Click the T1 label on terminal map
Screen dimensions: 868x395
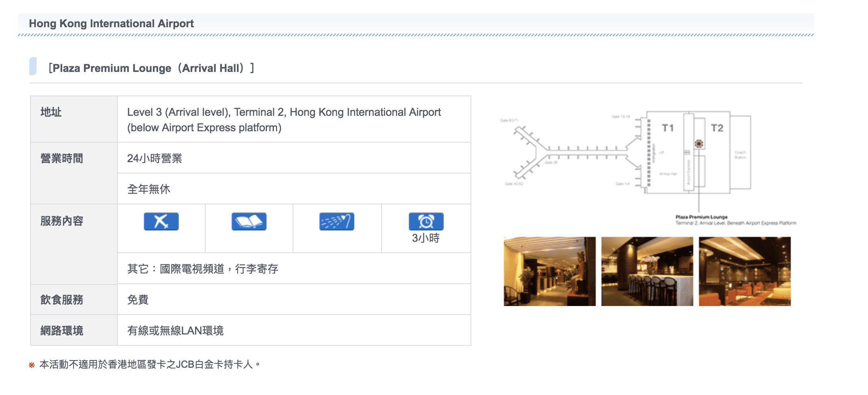pyautogui.click(x=668, y=128)
